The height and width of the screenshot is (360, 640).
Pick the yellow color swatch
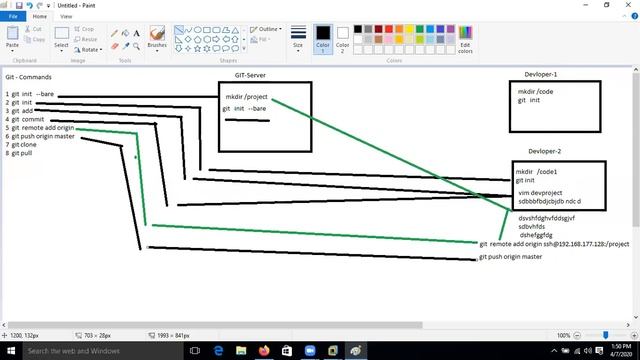409,29
